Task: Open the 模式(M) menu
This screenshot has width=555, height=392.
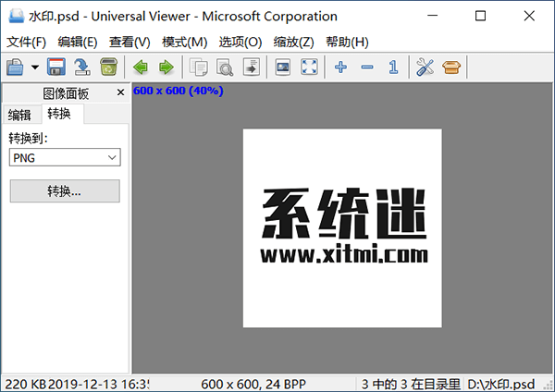Action: pos(185,43)
